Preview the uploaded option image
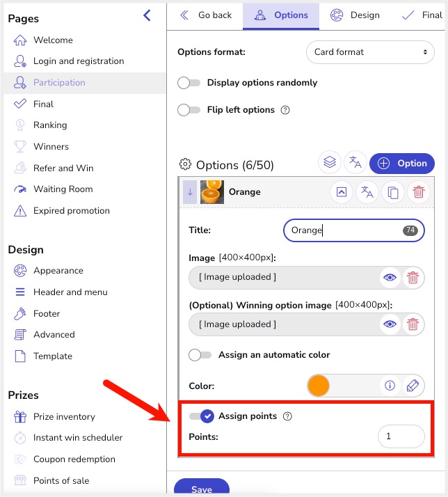448x497 pixels. 390,278
